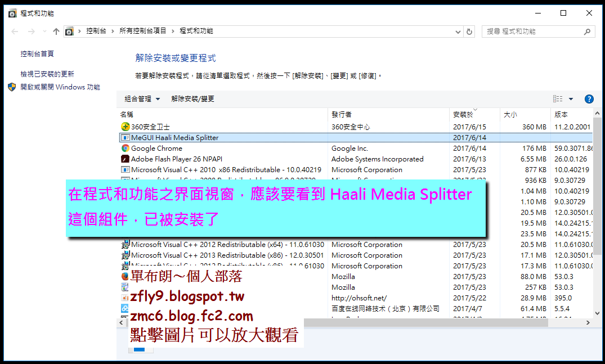This screenshot has width=605, height=364.
Task: Click 解除安裝/變更 toolbar button
Action: pos(192,99)
